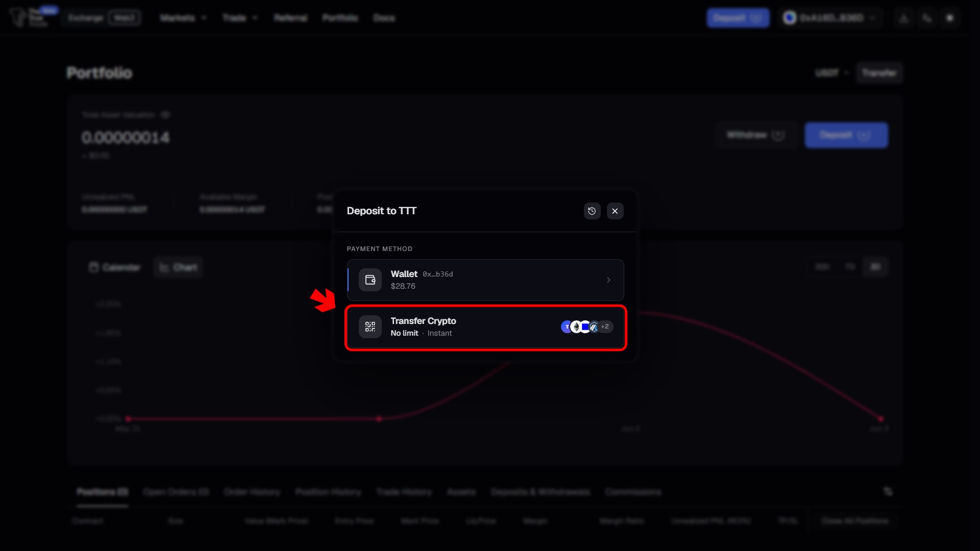Go to Portfolio page in navigation
This screenshot has height=551, width=980.
pos(340,18)
